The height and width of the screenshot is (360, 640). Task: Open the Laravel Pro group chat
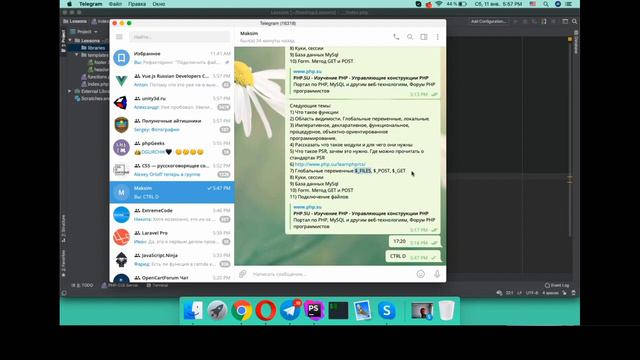[172, 237]
